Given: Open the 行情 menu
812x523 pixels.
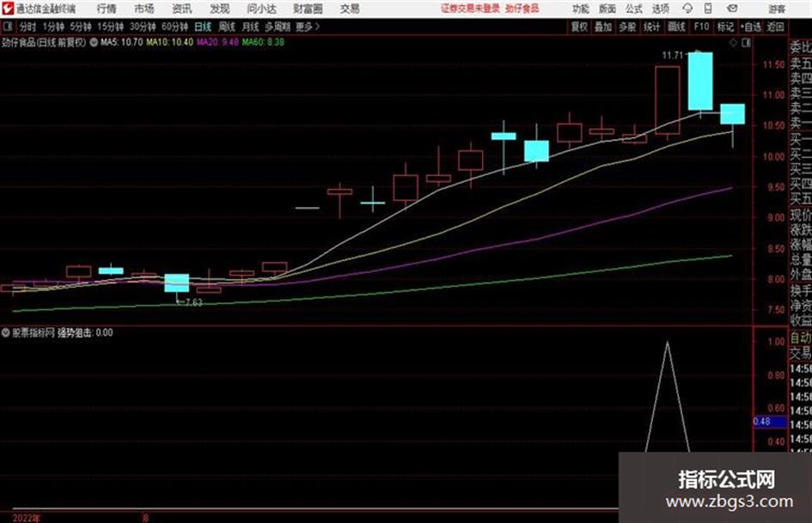Looking at the screenshot, I should [x=107, y=9].
